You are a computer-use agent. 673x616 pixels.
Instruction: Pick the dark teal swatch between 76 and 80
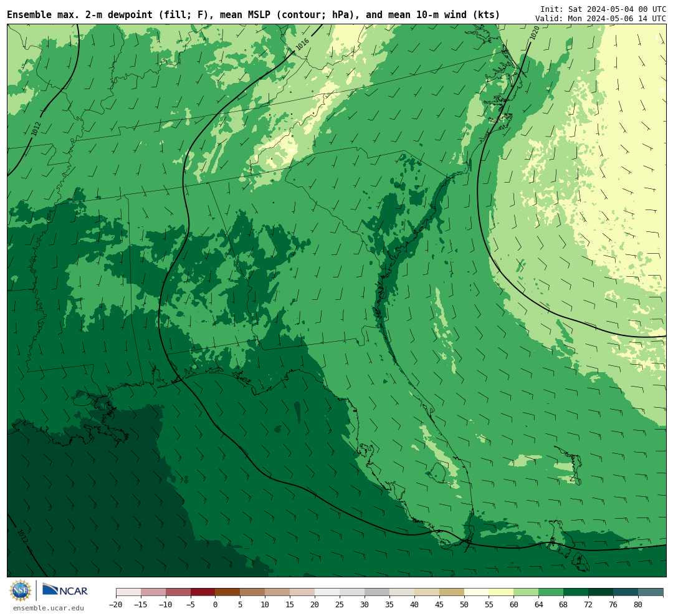point(626,592)
